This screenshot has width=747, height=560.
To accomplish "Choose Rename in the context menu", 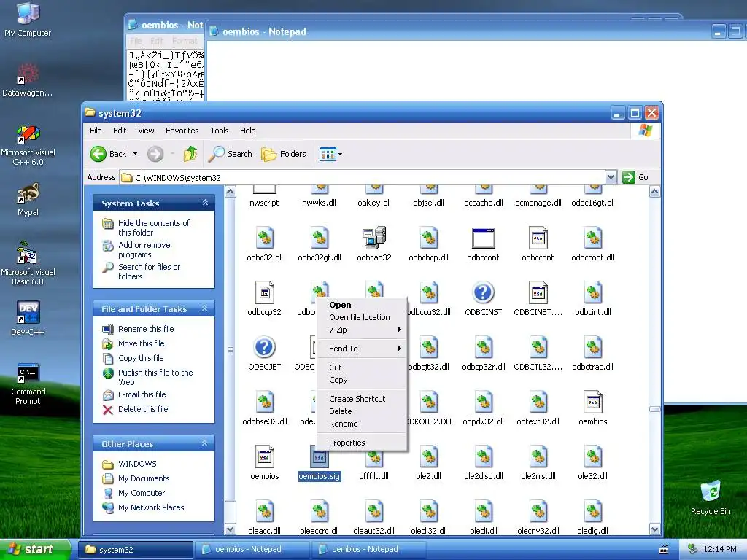I will click(362, 424).
